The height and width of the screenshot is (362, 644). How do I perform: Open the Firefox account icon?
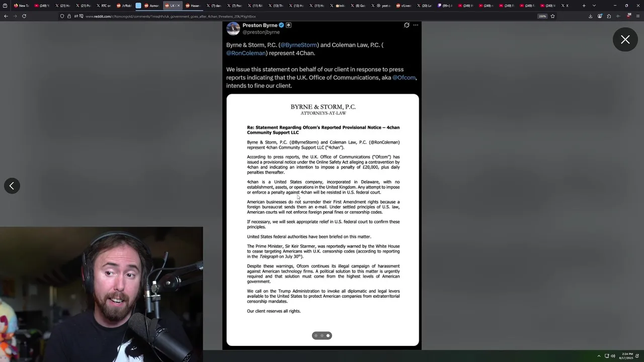click(600, 16)
